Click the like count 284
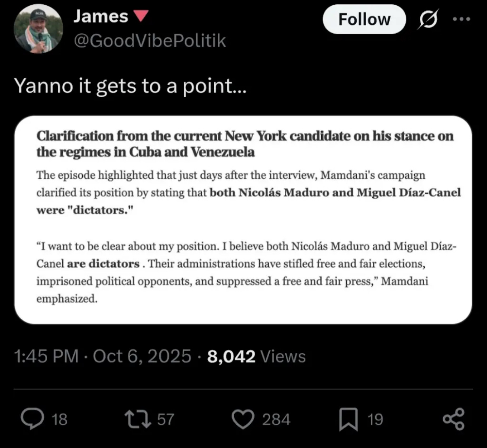The image size is (487, 448). pos(276,419)
